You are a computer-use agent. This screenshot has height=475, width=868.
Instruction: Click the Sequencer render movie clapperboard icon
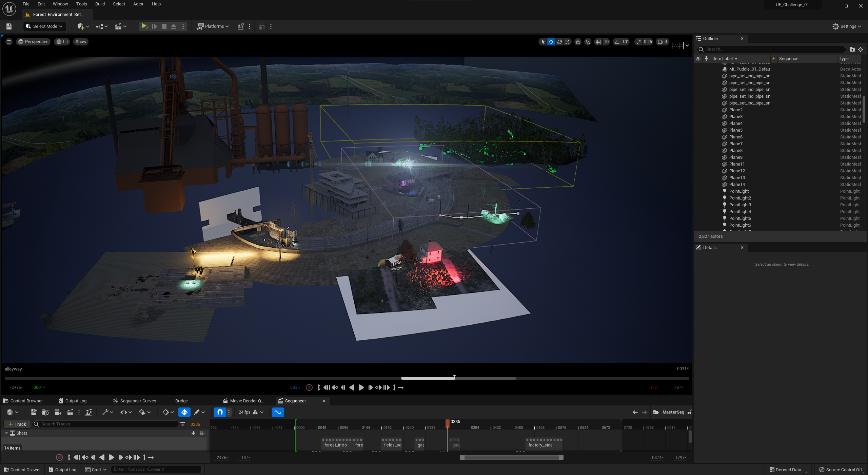coord(70,412)
